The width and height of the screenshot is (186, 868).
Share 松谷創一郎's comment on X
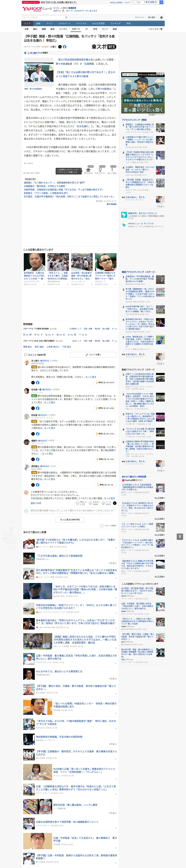(x=33, y=408)
